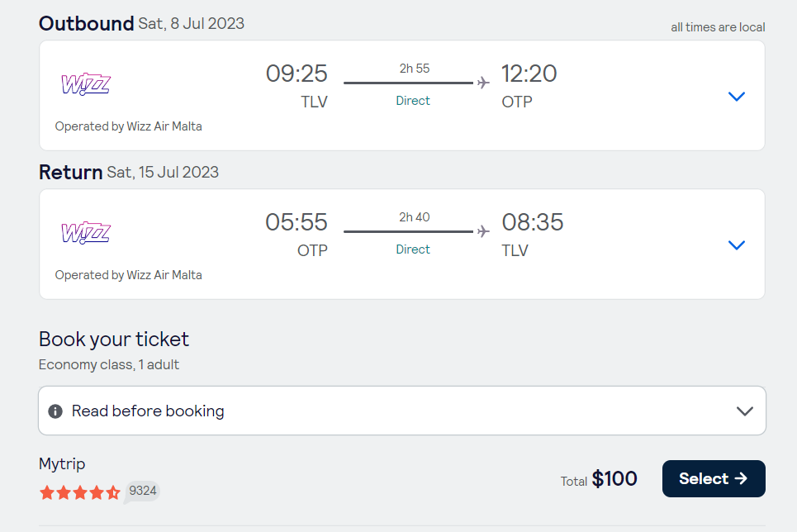Click the info icon beside Read before booking

55,411
